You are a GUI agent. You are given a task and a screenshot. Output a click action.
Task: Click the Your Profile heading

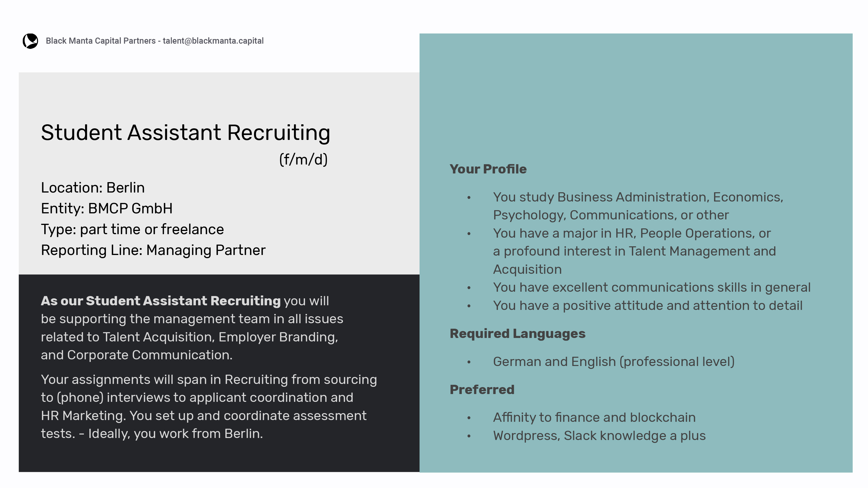488,169
